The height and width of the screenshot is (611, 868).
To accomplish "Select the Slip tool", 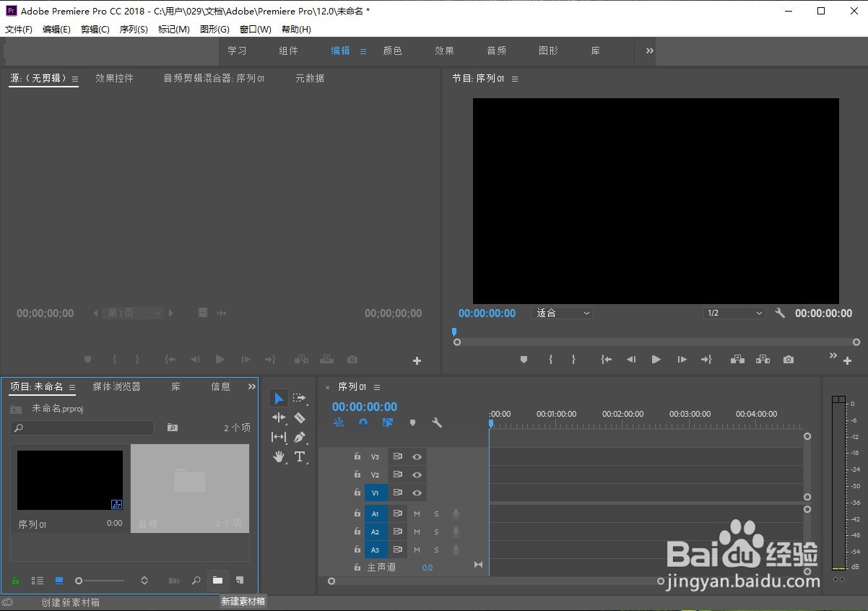I will [x=279, y=437].
